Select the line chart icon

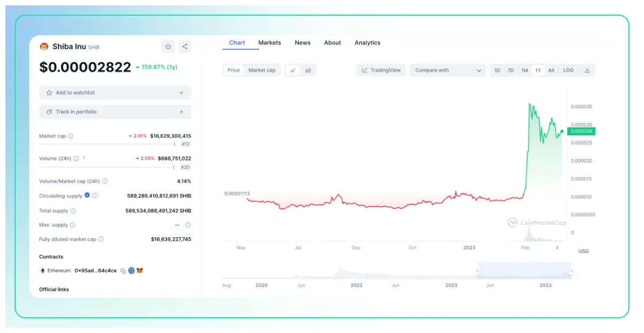[x=293, y=70]
